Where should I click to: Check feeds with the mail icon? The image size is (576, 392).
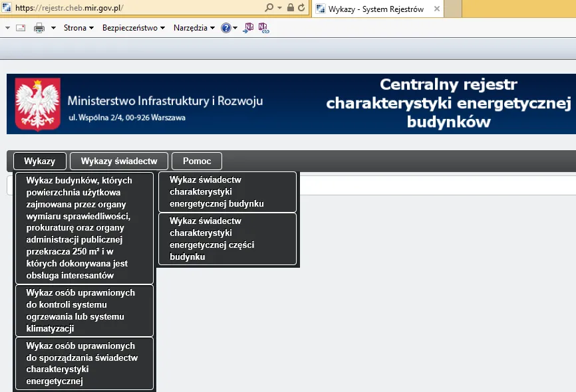pyautogui.click(x=20, y=27)
